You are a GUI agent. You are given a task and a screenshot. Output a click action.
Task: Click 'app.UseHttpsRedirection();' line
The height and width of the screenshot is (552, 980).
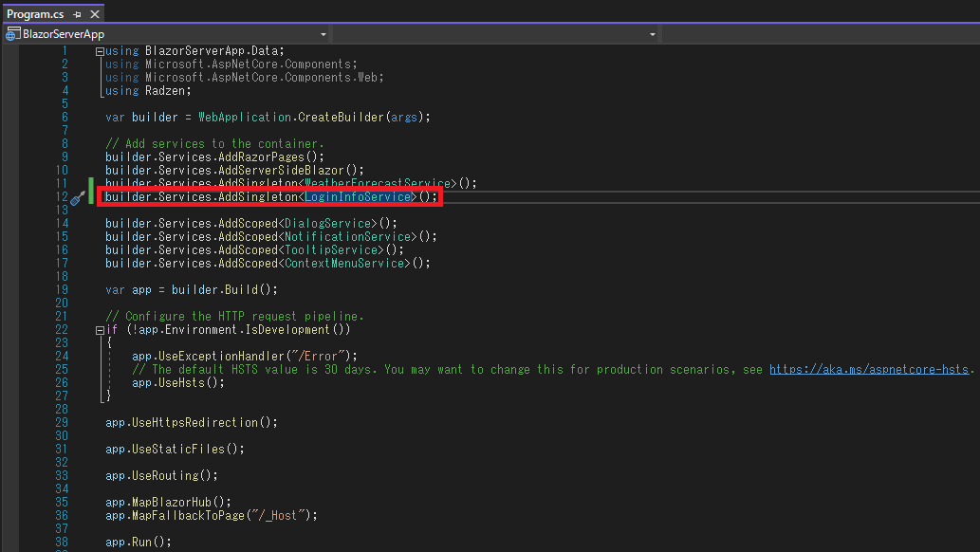tap(192, 423)
